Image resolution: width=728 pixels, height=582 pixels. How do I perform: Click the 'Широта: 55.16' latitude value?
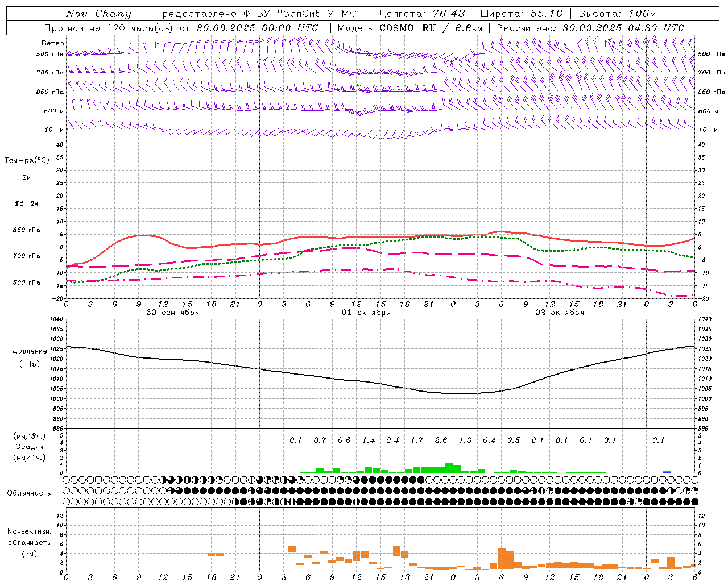pos(522,14)
